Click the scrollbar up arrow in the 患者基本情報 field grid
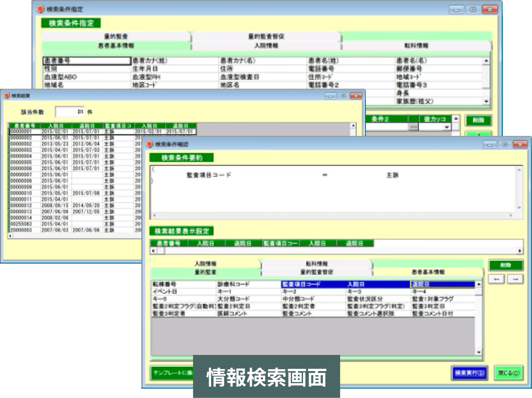532x398 pixels. (x=486, y=60)
